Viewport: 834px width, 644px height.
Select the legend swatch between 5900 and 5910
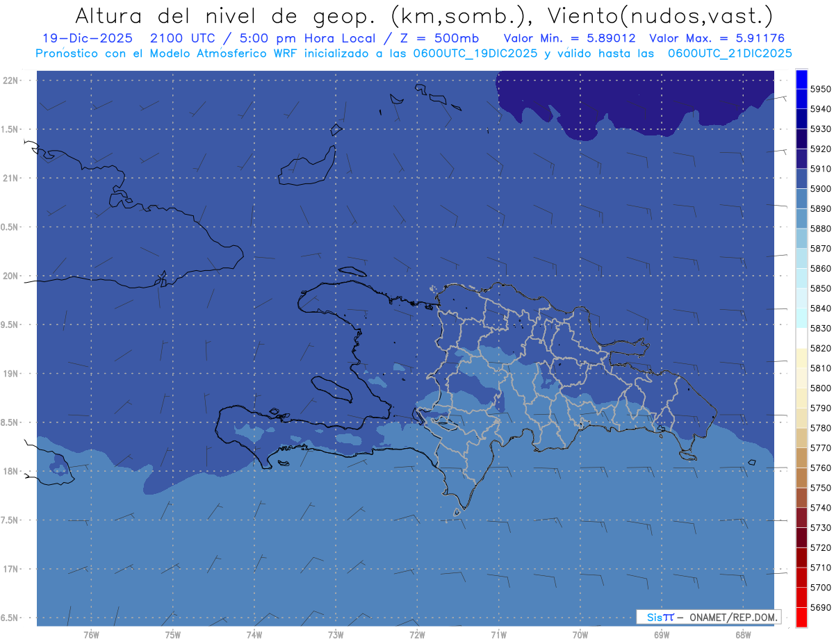801,179
